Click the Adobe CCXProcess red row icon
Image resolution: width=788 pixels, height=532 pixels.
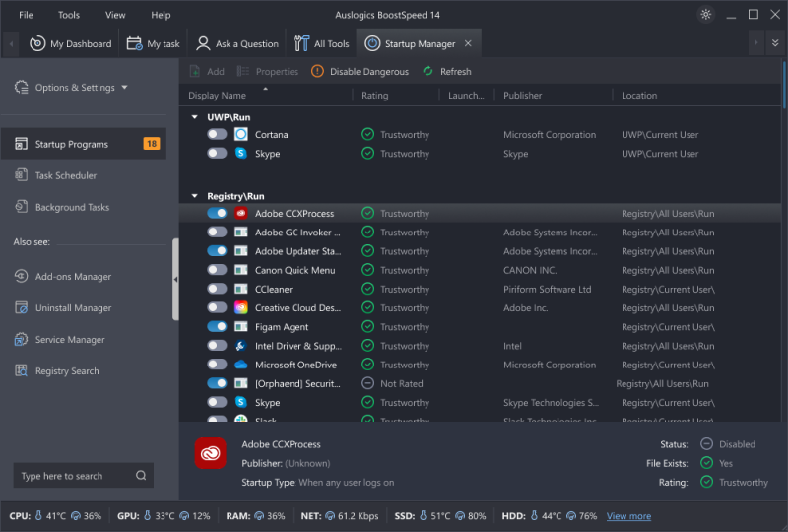click(x=241, y=213)
